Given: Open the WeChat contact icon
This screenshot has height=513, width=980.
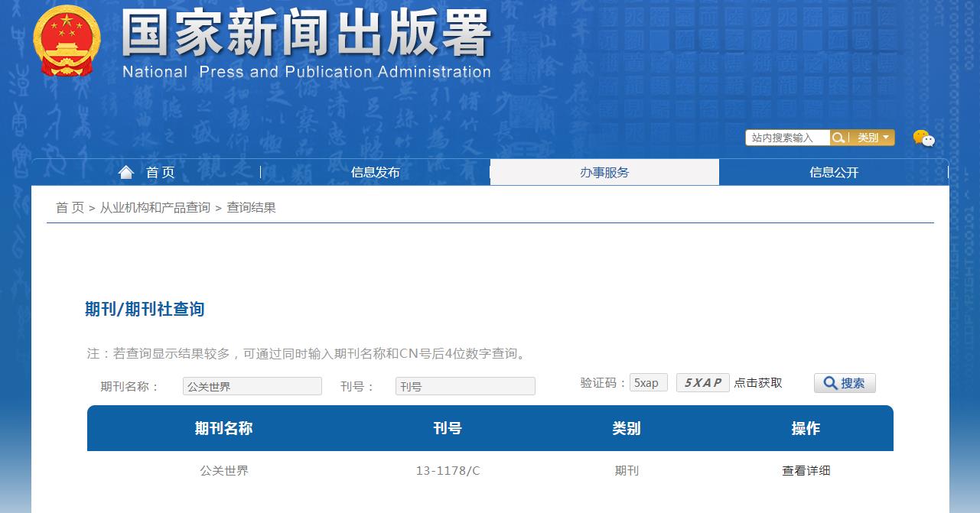Looking at the screenshot, I should (925, 138).
